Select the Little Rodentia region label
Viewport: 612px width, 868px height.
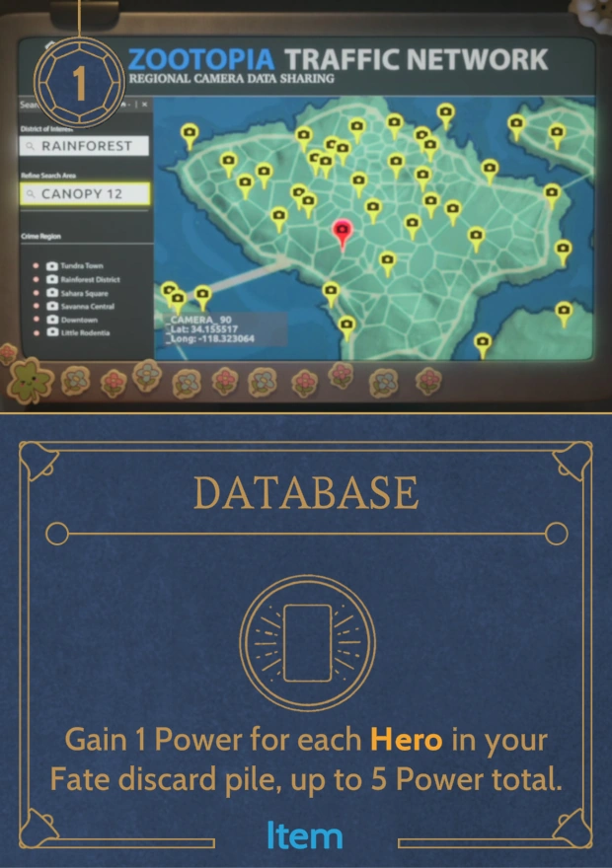coord(85,332)
